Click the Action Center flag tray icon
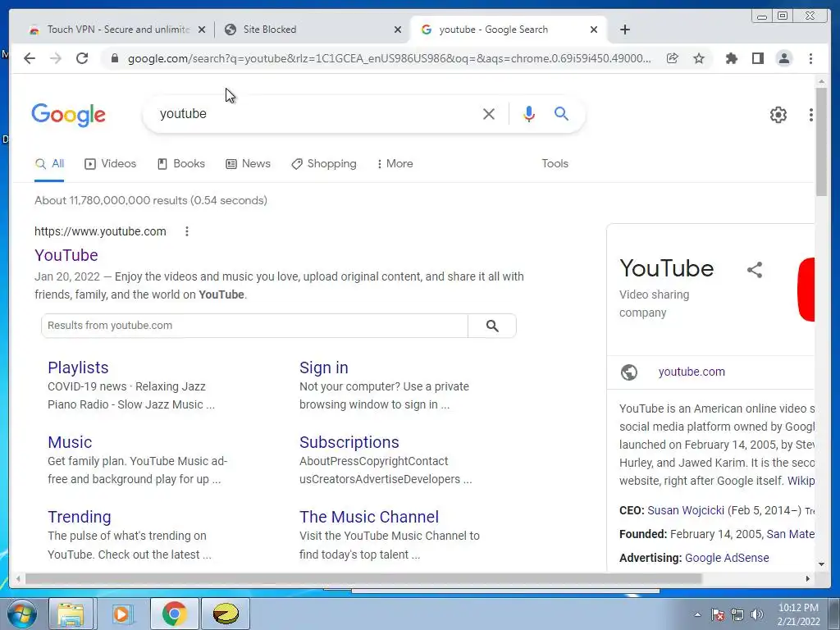 pyautogui.click(x=718, y=614)
